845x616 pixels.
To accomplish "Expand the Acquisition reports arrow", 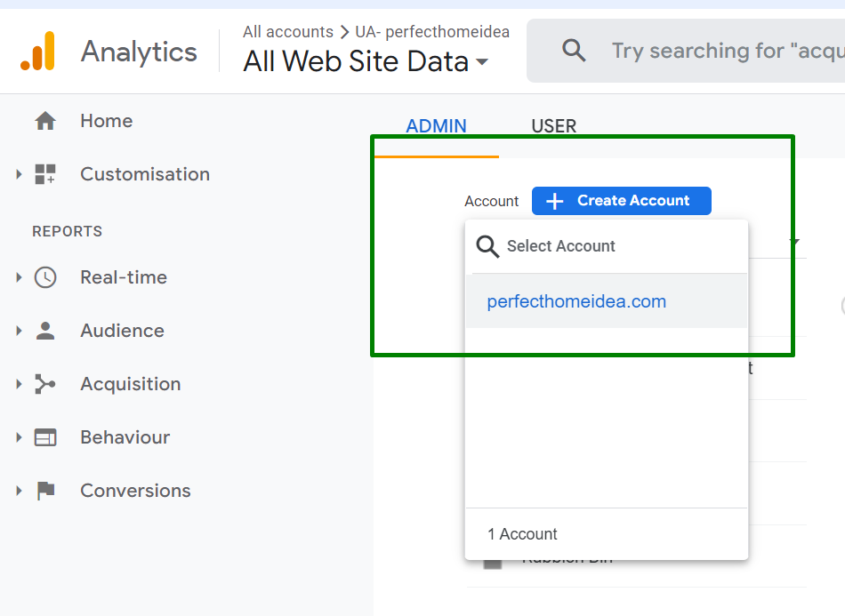I will coord(19,384).
